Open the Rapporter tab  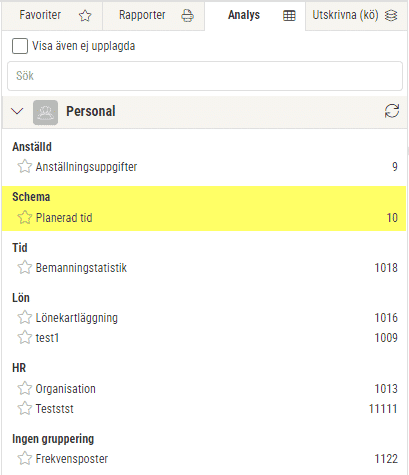coord(154,15)
